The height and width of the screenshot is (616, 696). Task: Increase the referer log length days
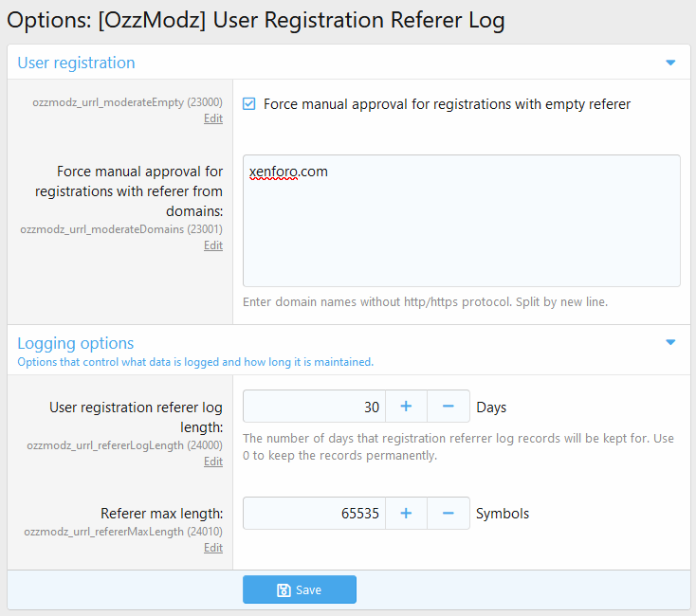406,408
